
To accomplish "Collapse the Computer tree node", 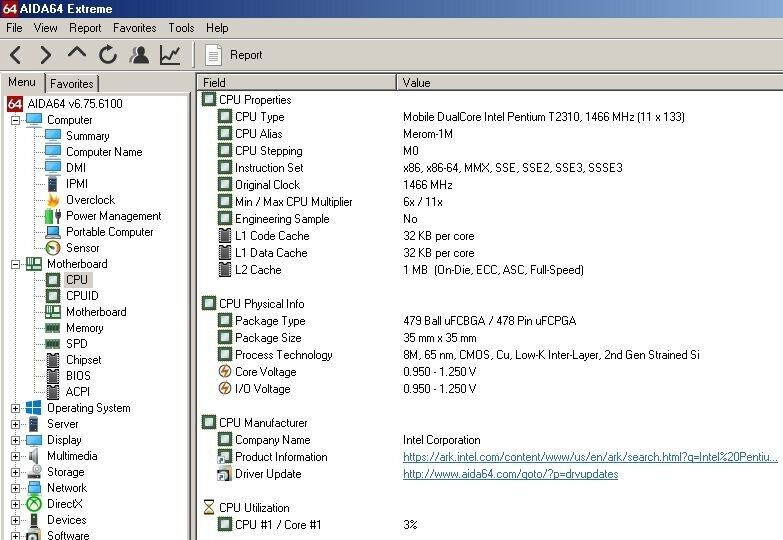I will pyautogui.click(x=15, y=120).
